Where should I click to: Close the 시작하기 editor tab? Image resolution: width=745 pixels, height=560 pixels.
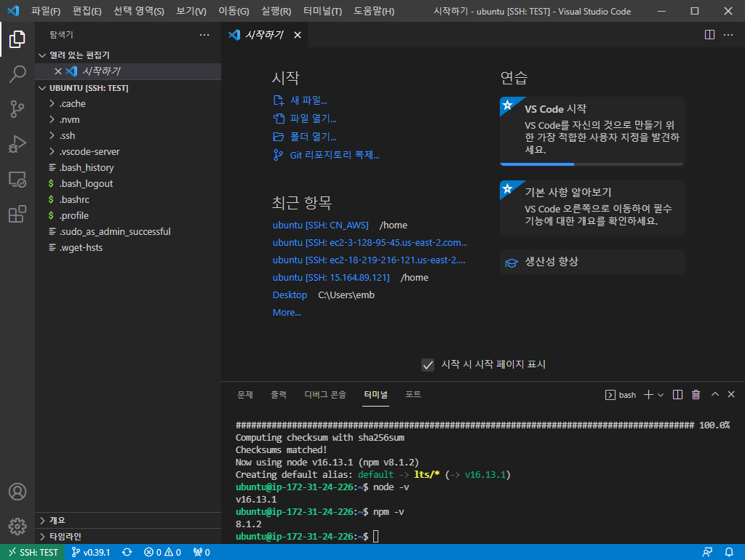click(x=298, y=35)
